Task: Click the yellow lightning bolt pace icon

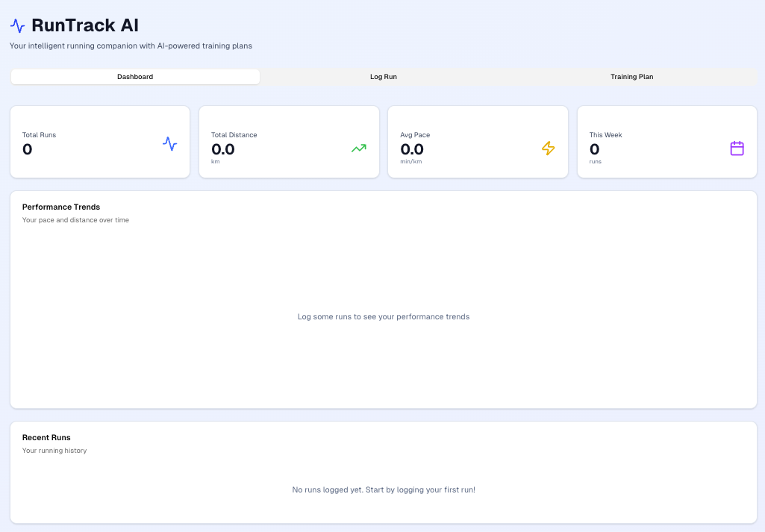Action: pos(548,148)
